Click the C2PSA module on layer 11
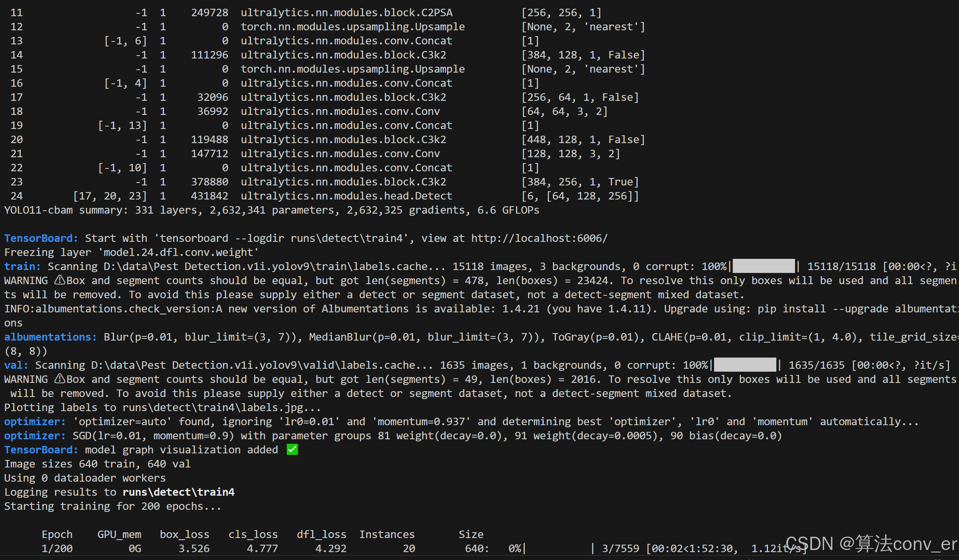 346,13
